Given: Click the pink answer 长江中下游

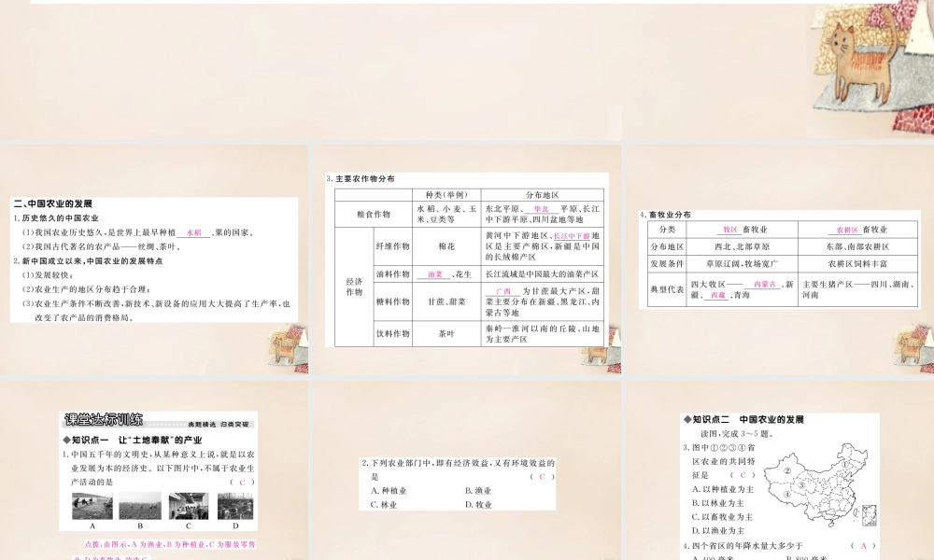Looking at the screenshot, I should coord(572,236).
